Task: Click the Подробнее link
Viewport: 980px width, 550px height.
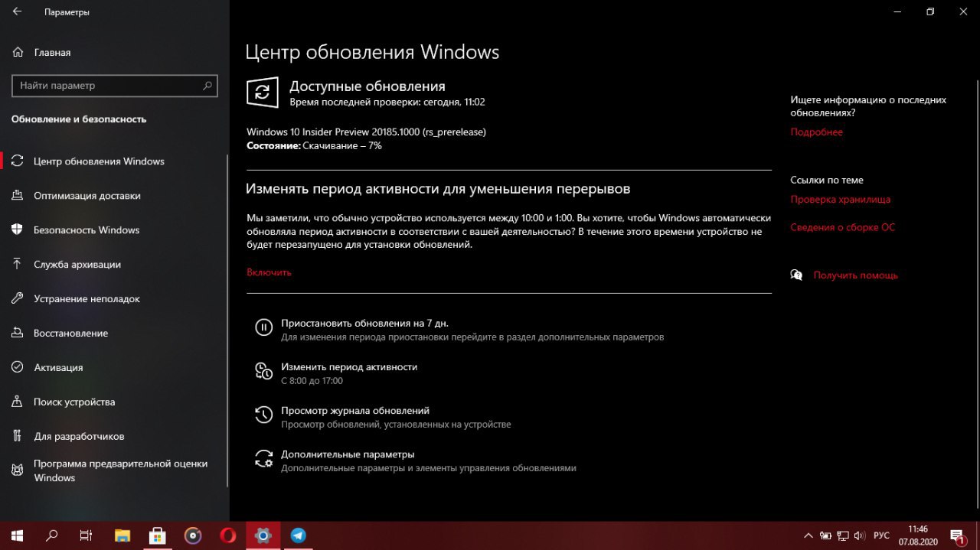Action: [x=817, y=132]
